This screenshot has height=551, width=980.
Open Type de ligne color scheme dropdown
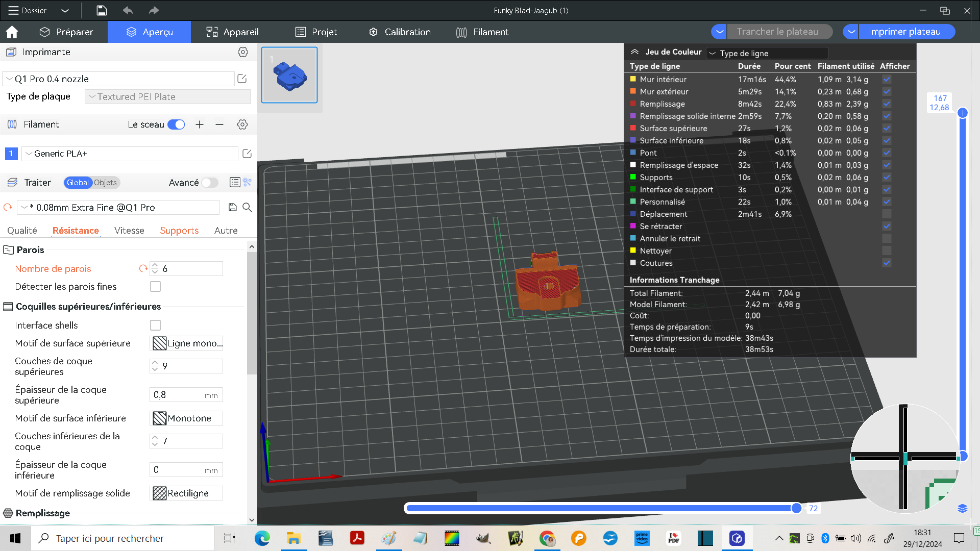click(767, 53)
